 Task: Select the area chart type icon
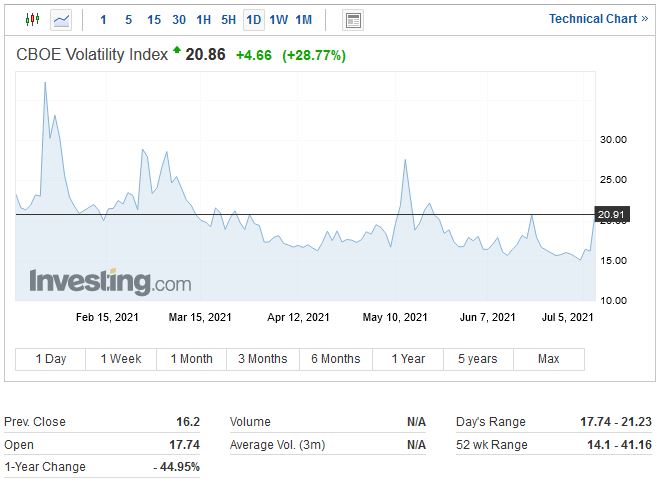tap(62, 19)
